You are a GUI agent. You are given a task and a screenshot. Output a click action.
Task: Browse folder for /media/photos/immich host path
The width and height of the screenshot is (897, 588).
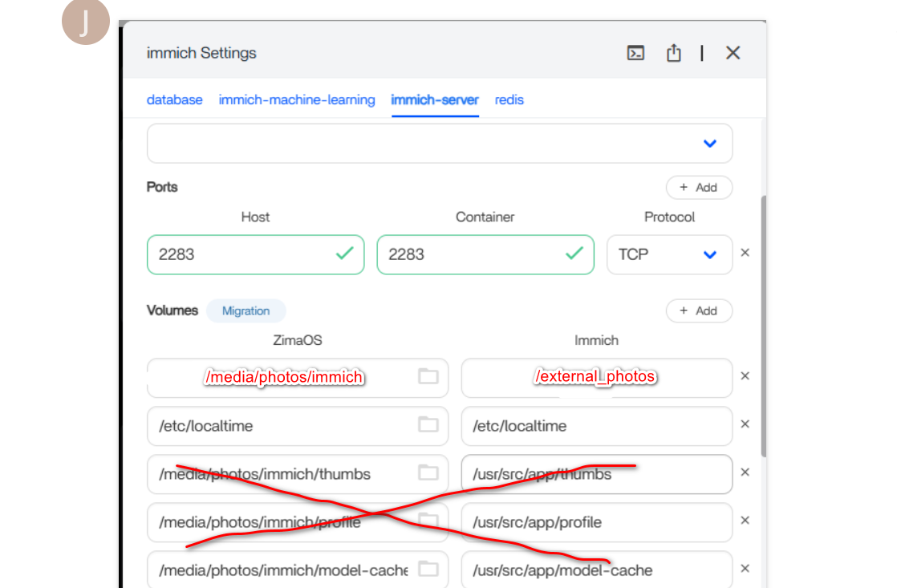click(428, 376)
